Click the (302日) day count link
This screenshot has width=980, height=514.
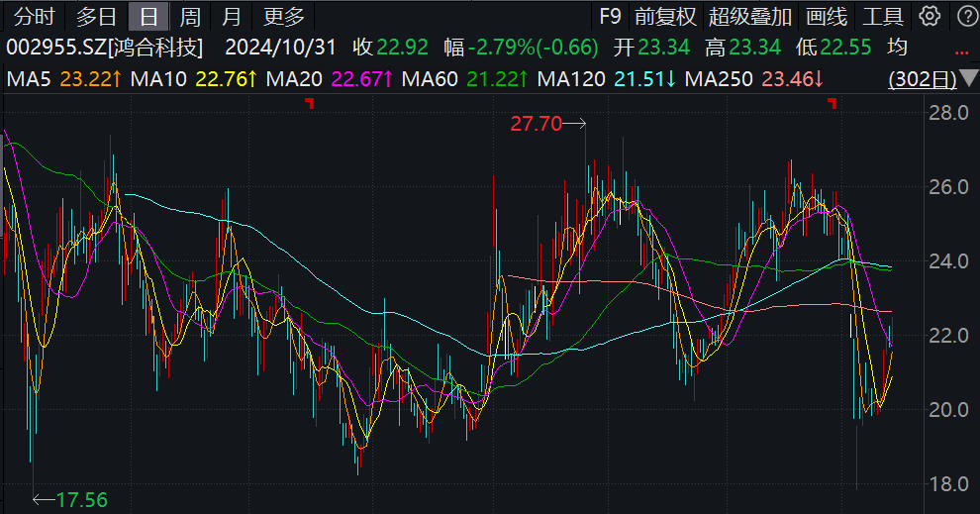[x=923, y=79]
